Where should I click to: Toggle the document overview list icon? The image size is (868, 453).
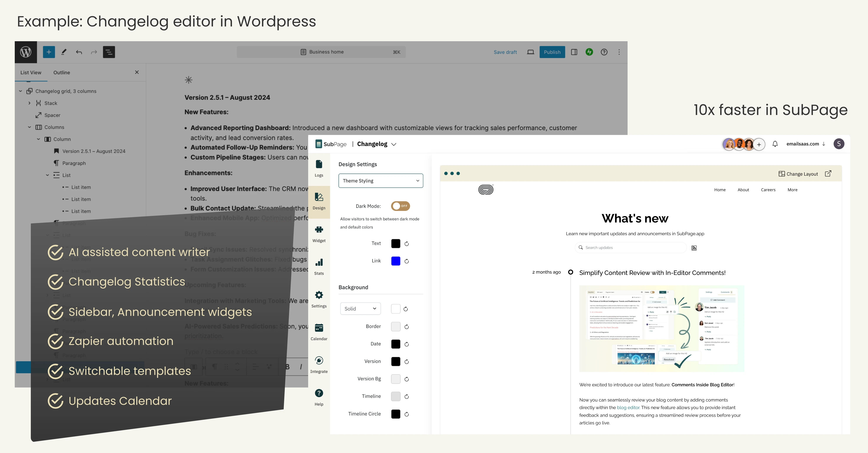(x=109, y=52)
